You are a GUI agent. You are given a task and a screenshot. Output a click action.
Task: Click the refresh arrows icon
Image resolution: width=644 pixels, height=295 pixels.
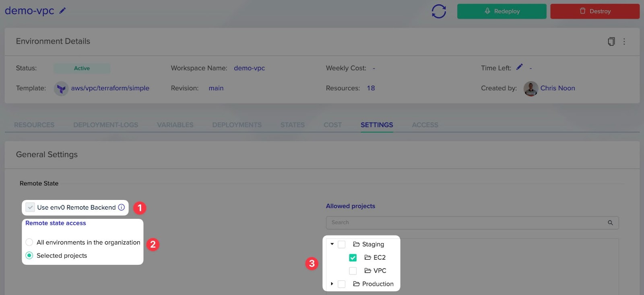[439, 11]
